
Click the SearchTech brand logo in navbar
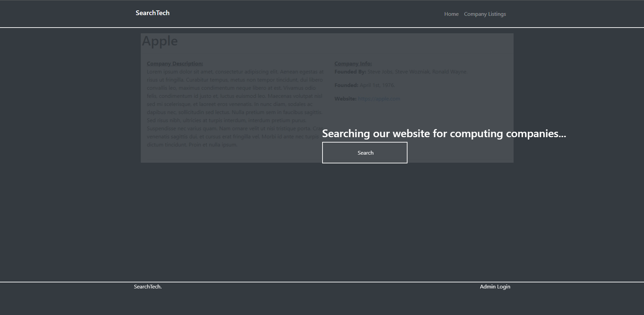[153, 13]
